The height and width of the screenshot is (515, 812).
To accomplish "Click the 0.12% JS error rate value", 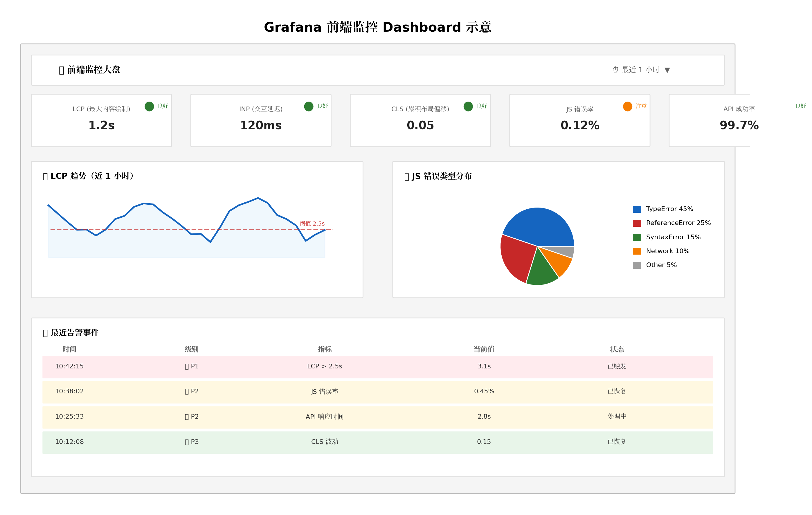I will coord(580,125).
